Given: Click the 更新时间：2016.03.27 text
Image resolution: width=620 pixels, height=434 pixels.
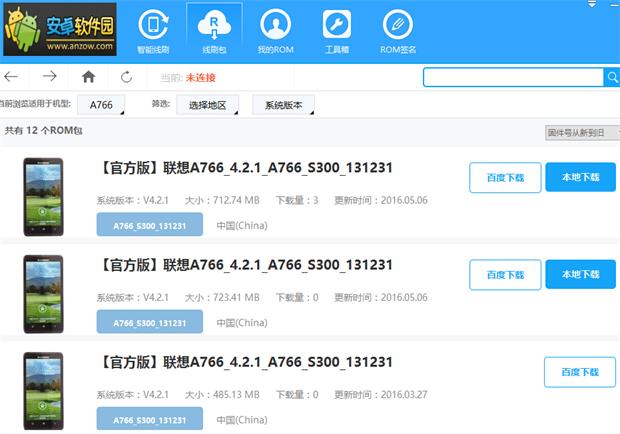Looking at the screenshot, I should pyautogui.click(x=381, y=394).
